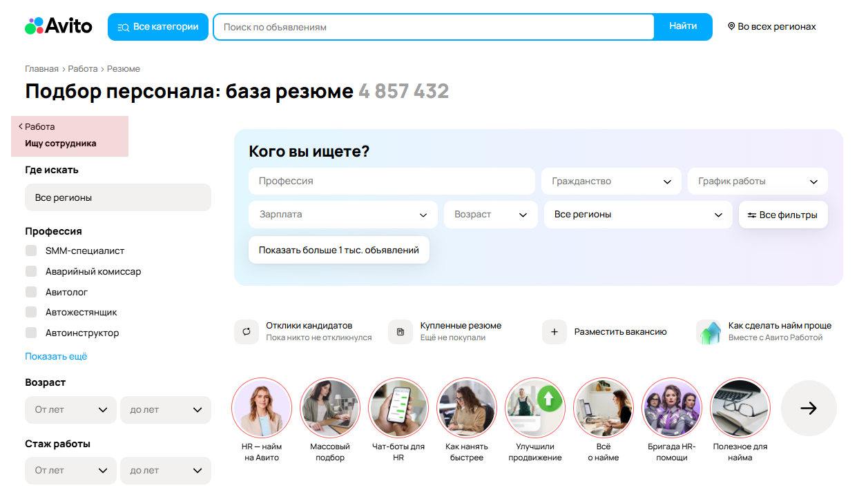Check the SMM-специалист profession checkbox

click(31, 251)
